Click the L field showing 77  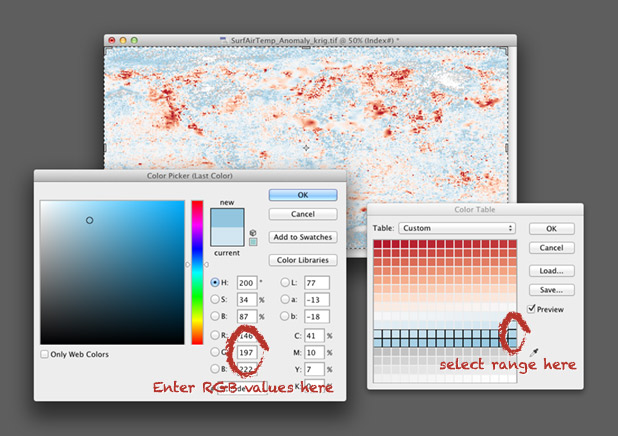pos(317,283)
